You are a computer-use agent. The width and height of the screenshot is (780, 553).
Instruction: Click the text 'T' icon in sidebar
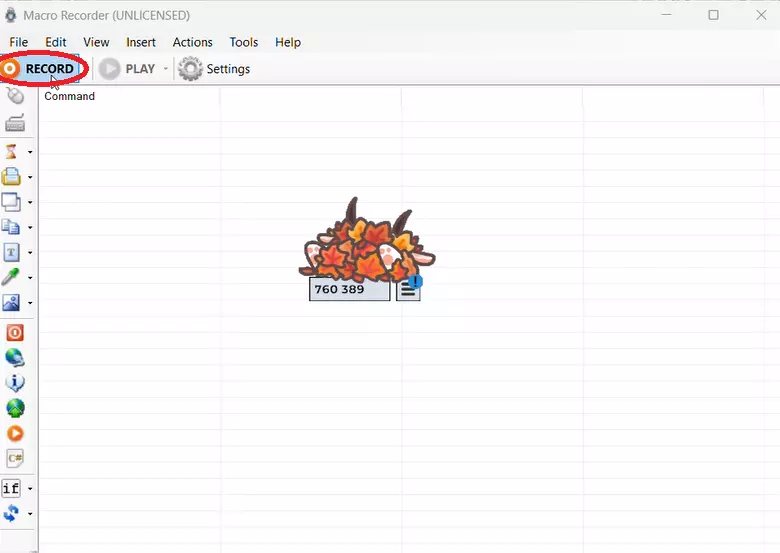(11, 252)
